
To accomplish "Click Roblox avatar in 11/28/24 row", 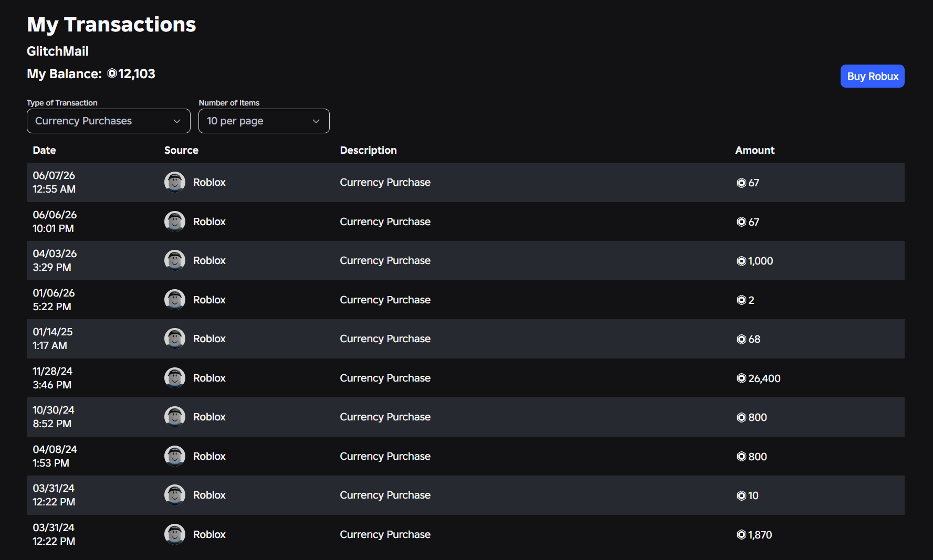I will [175, 378].
